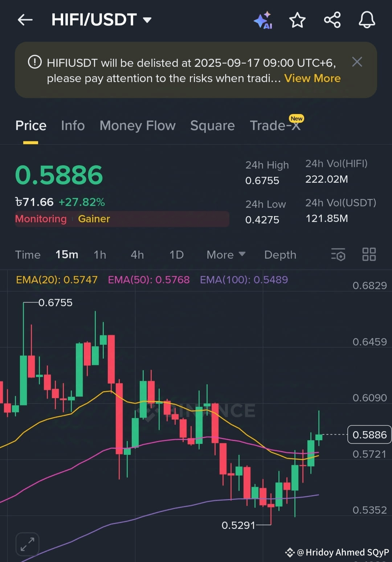Switch to the Money Flow tab
The height and width of the screenshot is (562, 392).
[138, 125]
